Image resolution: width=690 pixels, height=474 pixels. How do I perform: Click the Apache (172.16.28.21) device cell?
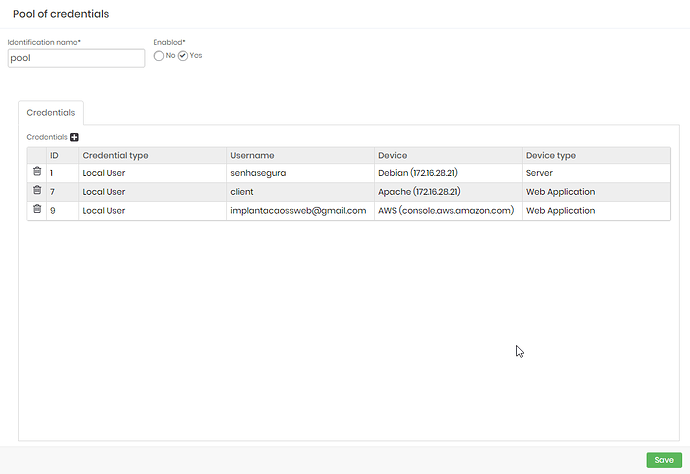[448, 192]
